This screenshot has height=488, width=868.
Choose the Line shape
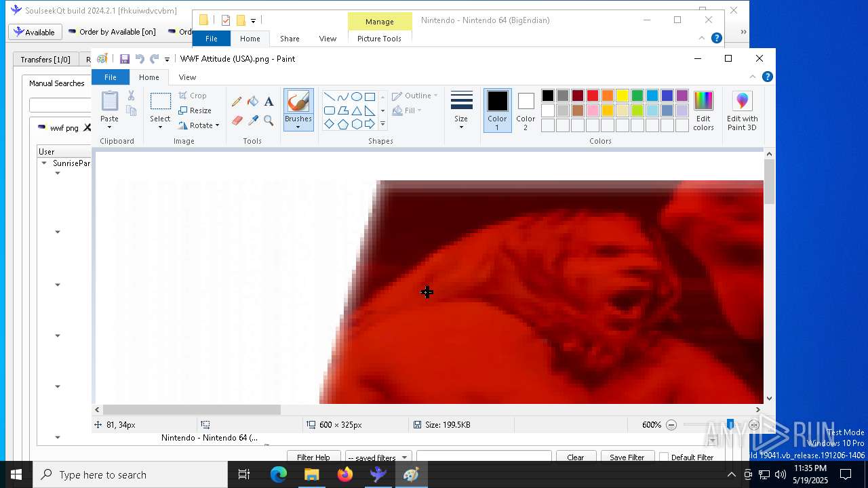click(330, 96)
